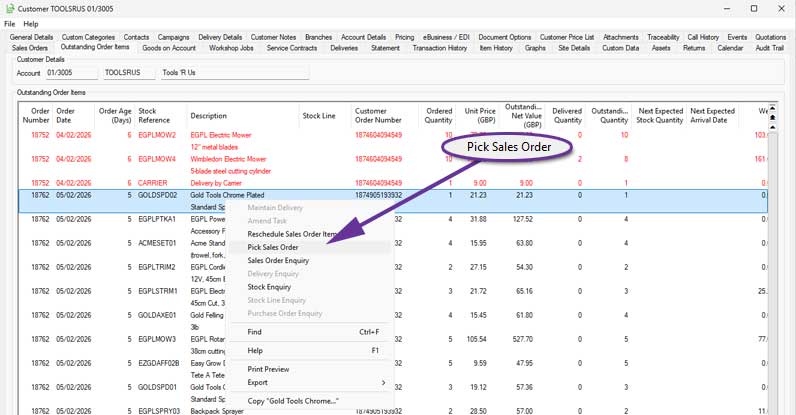Open the File menu

point(10,23)
